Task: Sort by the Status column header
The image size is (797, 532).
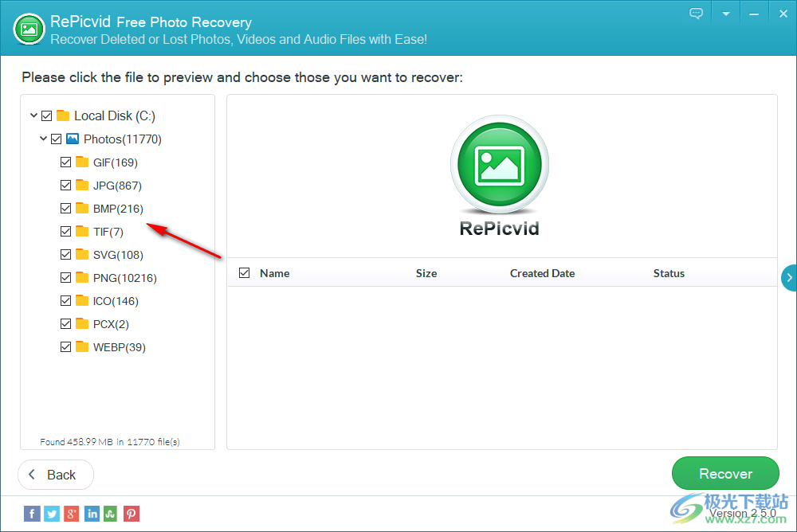Action: pos(669,273)
